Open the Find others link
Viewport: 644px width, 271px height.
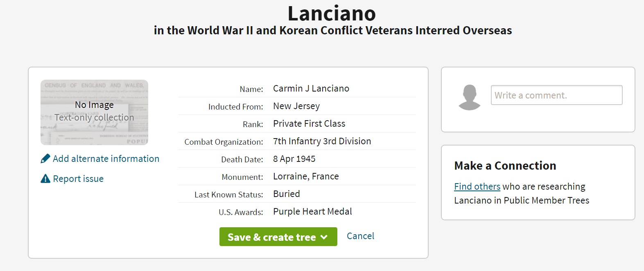pyautogui.click(x=477, y=186)
